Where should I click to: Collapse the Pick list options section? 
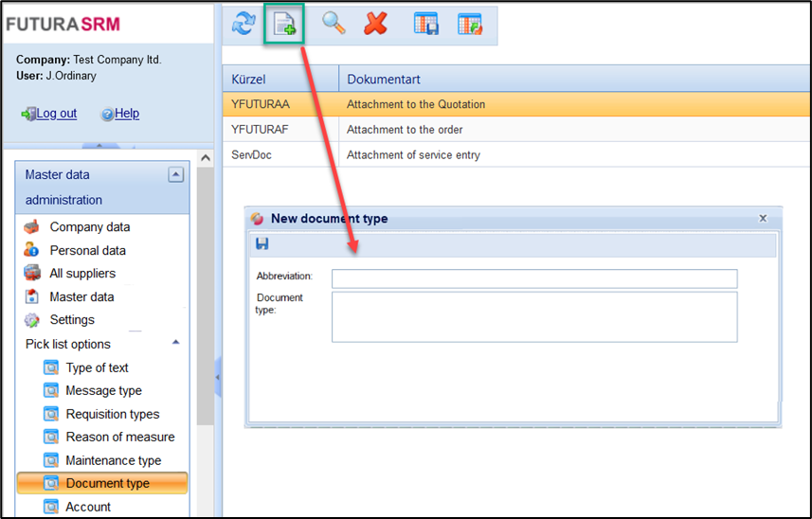[175, 343]
